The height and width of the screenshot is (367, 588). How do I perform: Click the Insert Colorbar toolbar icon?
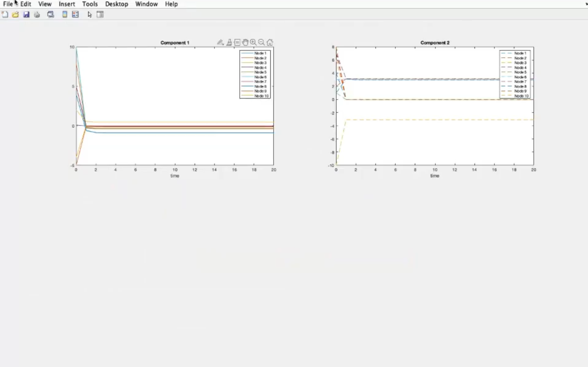(x=65, y=15)
